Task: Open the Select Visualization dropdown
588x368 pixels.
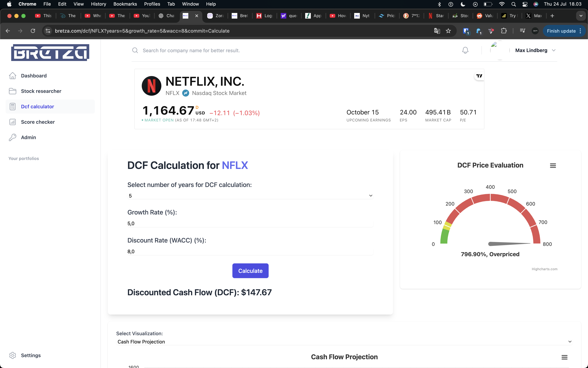Action: tap(344, 342)
